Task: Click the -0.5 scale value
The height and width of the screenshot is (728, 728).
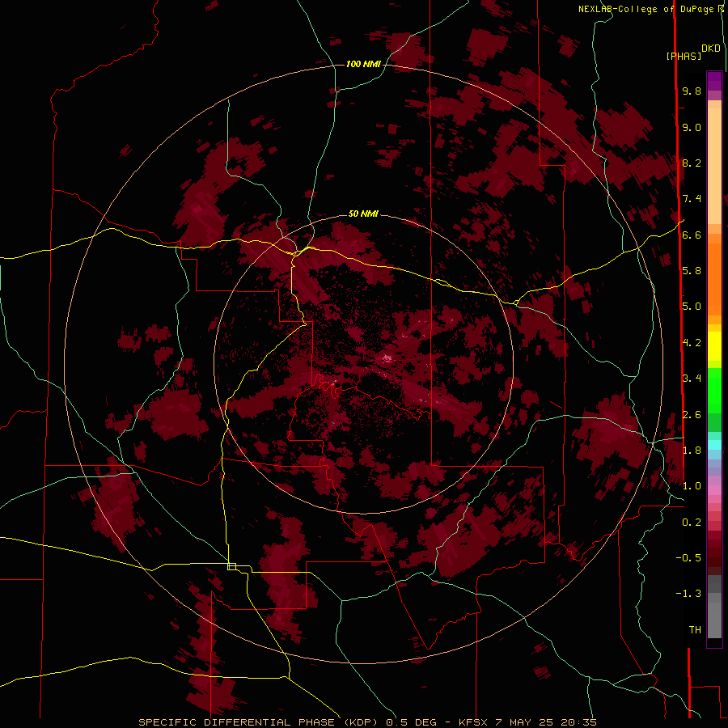Action: pos(689,558)
